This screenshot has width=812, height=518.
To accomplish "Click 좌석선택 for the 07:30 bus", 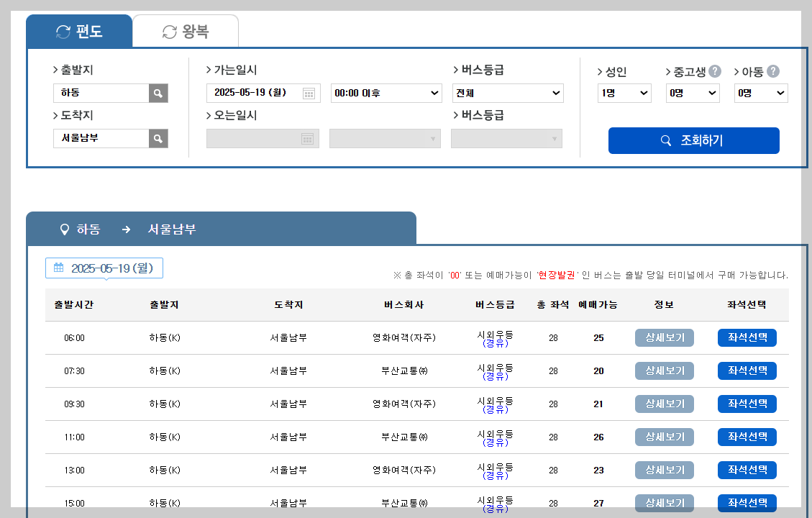I will click(x=747, y=371).
